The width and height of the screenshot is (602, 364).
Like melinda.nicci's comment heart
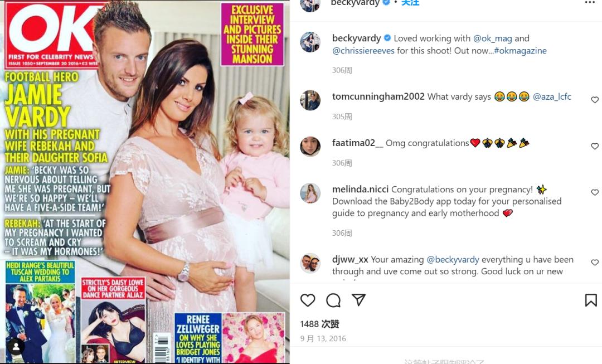point(595,192)
